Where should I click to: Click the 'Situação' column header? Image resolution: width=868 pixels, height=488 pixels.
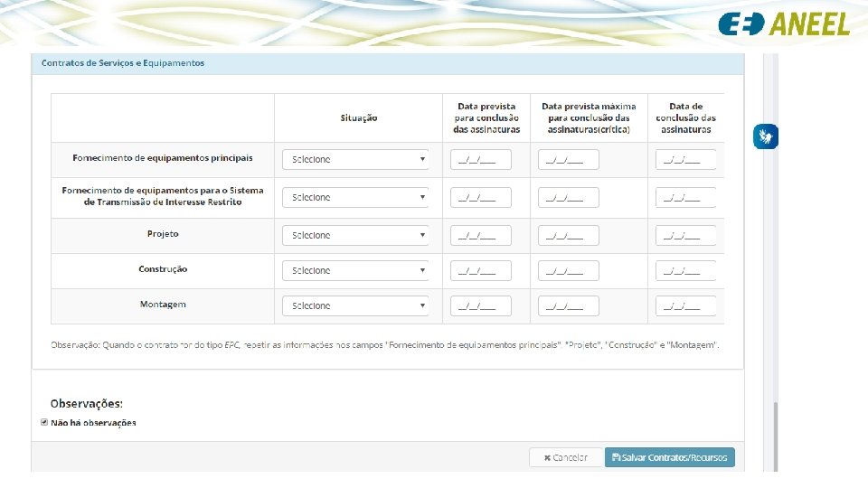[359, 118]
